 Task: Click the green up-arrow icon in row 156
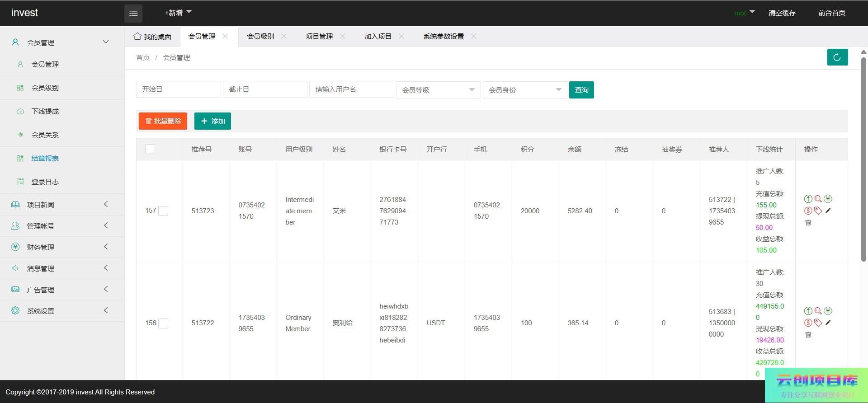(x=808, y=311)
